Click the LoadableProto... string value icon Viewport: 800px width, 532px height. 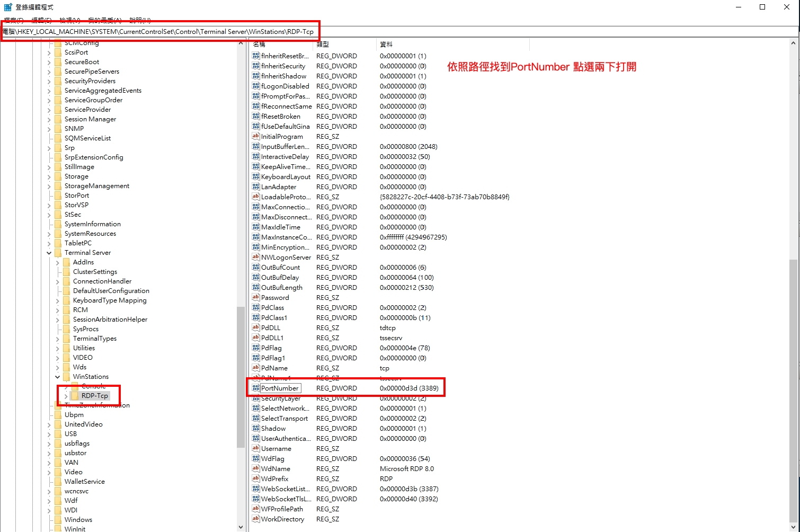256,197
